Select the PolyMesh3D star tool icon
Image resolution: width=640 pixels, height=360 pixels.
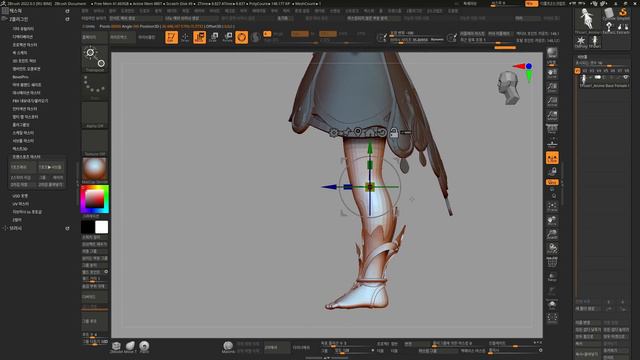(581, 42)
